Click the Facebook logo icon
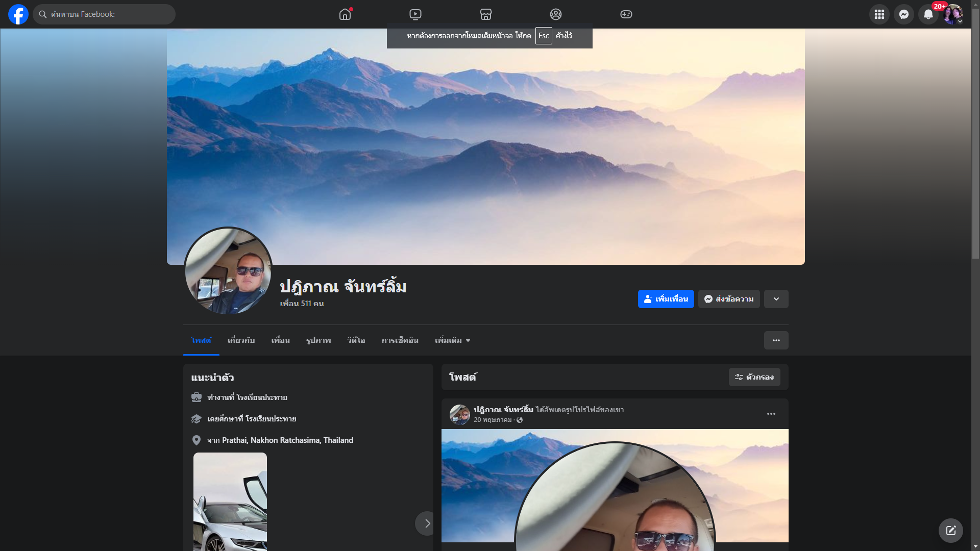This screenshot has width=980, height=551. pyautogui.click(x=18, y=14)
